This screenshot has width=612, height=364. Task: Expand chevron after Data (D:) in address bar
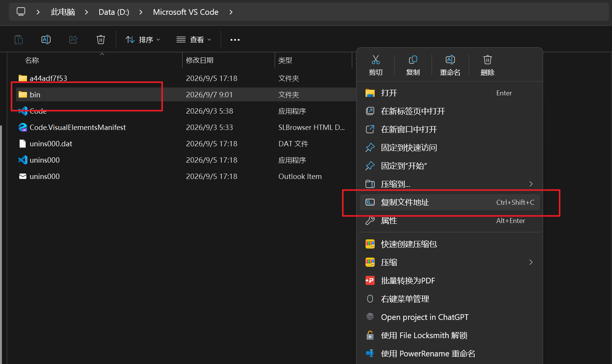click(x=141, y=12)
